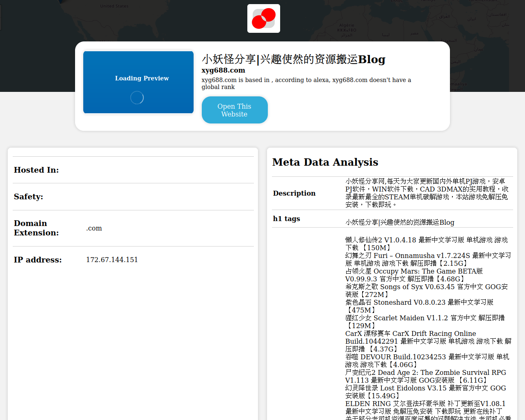Click the Description row label
The height and width of the screenshot is (420, 525).
pos(294,193)
